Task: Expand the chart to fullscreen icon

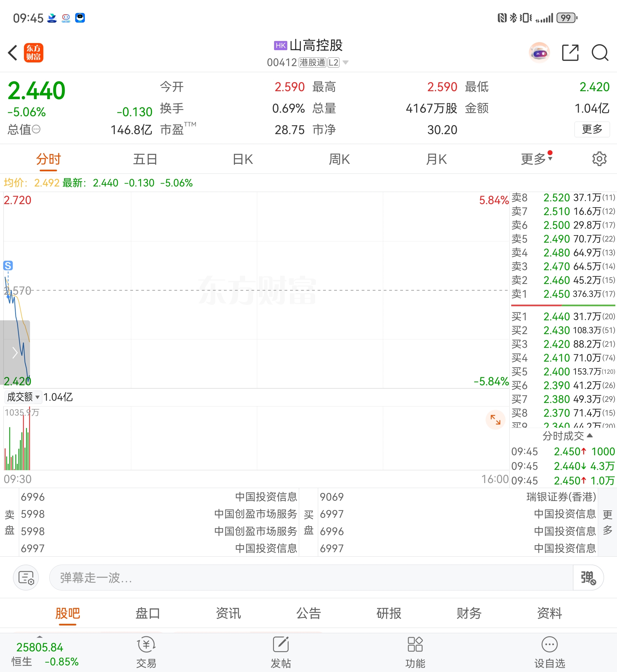Action: tap(495, 419)
